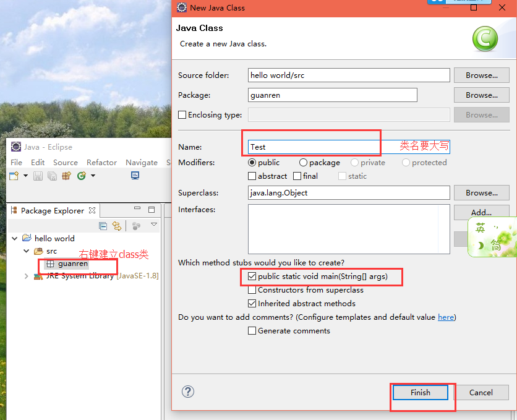The width and height of the screenshot is (517, 420).
Task: Maximize the Package Explorer view
Action: click(x=152, y=210)
